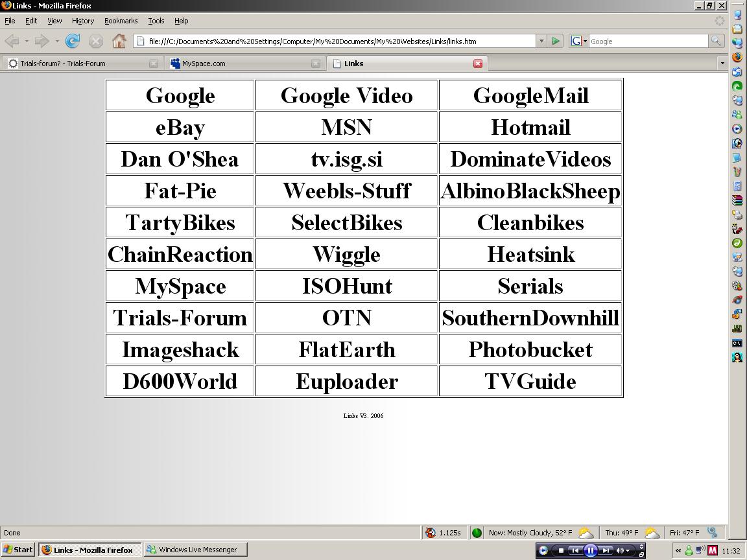Image resolution: width=747 pixels, height=560 pixels.
Task: Click the SouthernDownhill link
Action: point(530,318)
